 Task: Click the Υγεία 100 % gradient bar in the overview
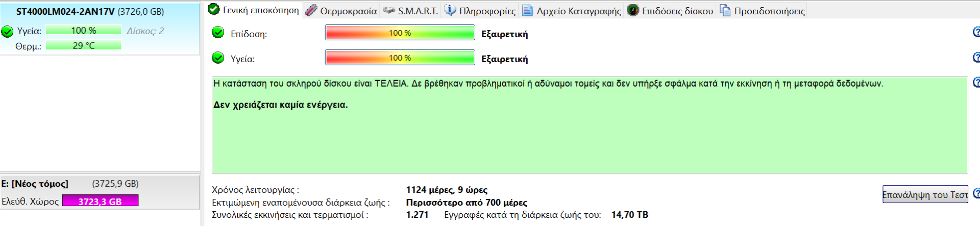(400, 58)
